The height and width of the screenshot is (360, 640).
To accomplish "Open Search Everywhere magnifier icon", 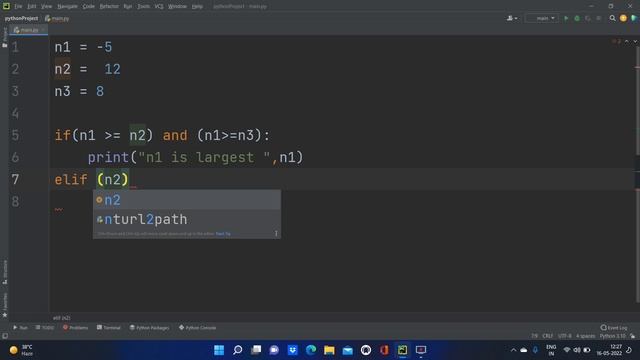I will 612,18.
